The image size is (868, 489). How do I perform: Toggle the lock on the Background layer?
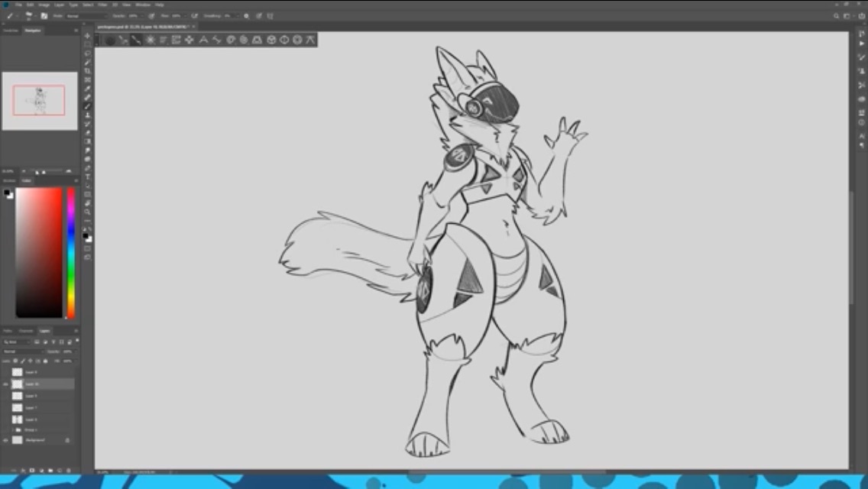67,440
